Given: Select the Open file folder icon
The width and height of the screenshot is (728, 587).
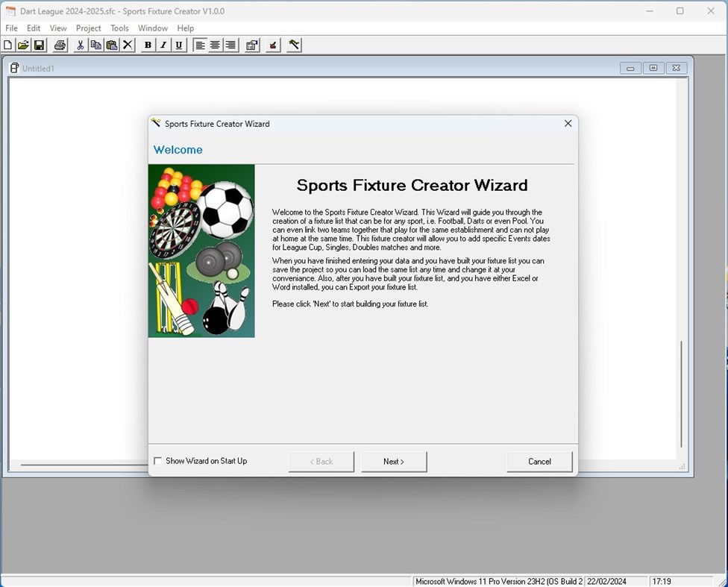Looking at the screenshot, I should point(23,45).
